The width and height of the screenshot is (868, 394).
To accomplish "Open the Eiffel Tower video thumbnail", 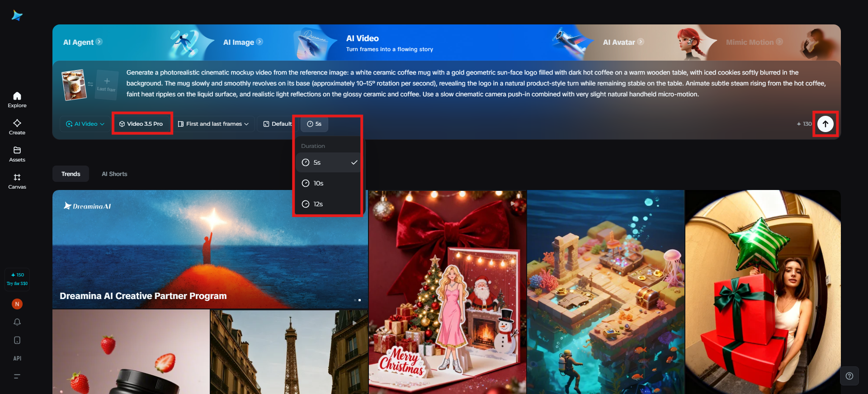I will 289,352.
